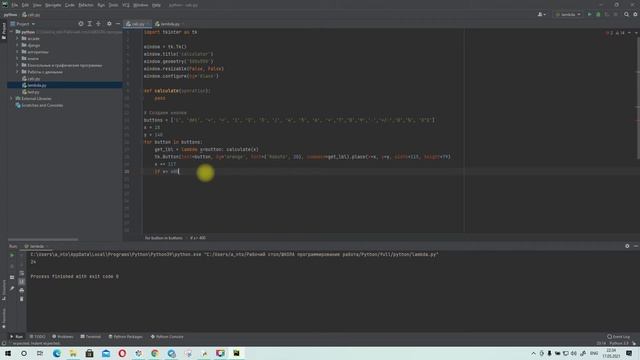Open the Project view selector dropdown
Screen dimensions: 640x360
[x=23, y=24]
